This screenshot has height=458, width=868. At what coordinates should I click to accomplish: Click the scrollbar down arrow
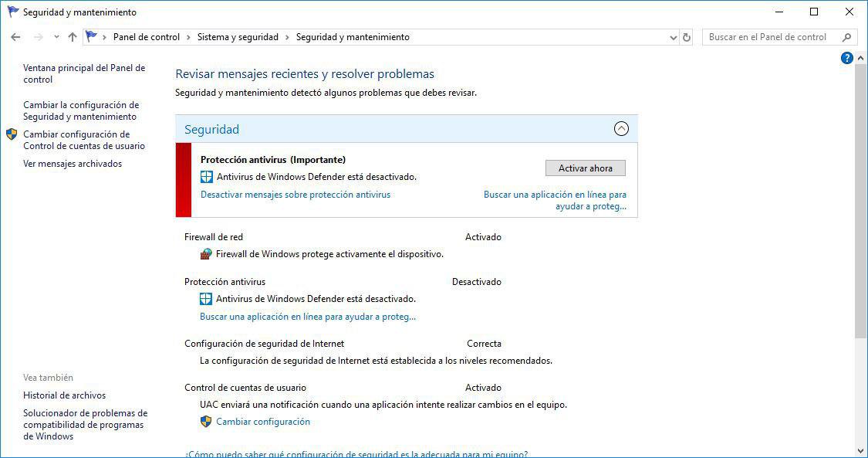point(860,451)
